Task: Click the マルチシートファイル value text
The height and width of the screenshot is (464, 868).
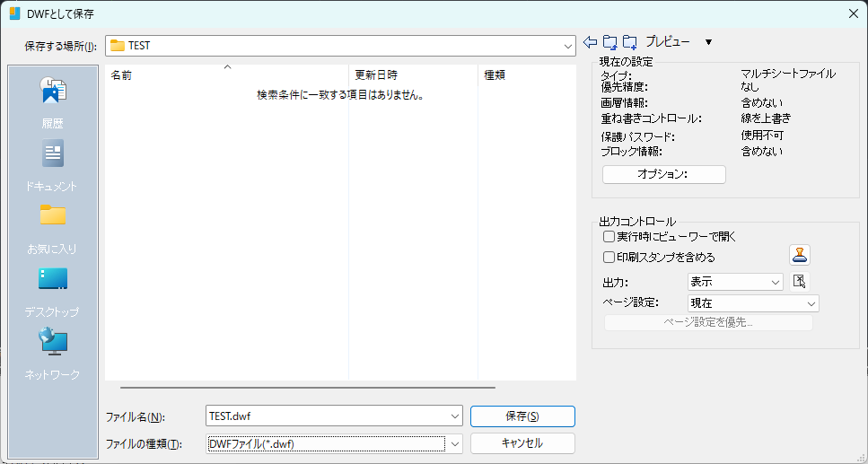Action: coord(788,74)
